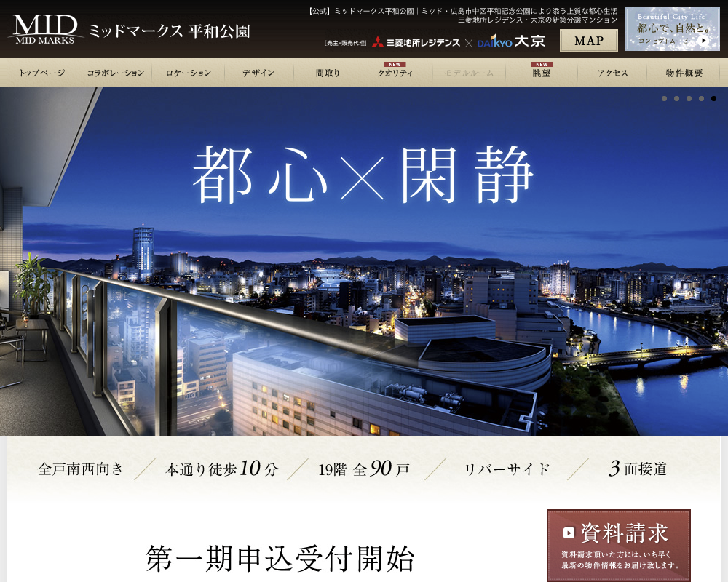Open the 眺望 view page marked NEW
This screenshot has width=728, height=582.
point(541,73)
